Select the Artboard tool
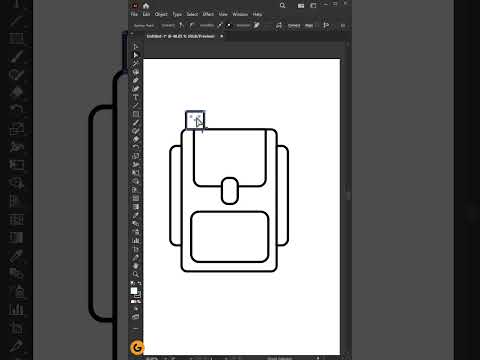This screenshot has width=480, height=360. tap(136, 249)
